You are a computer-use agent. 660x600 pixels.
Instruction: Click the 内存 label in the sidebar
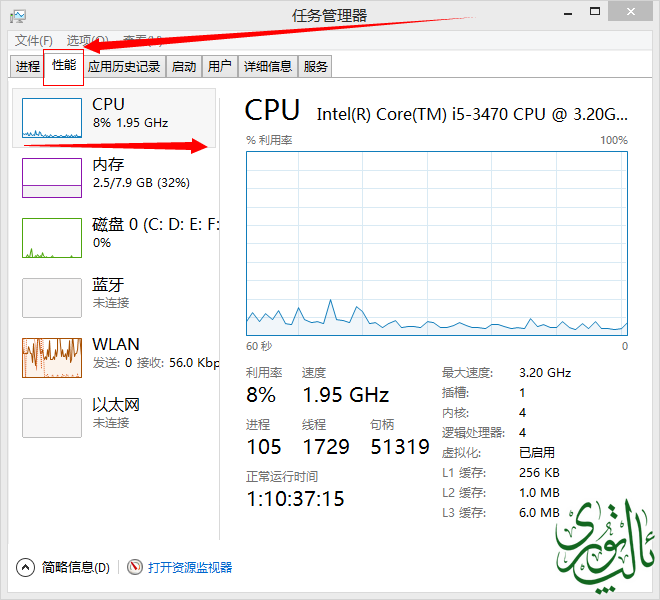[108, 164]
